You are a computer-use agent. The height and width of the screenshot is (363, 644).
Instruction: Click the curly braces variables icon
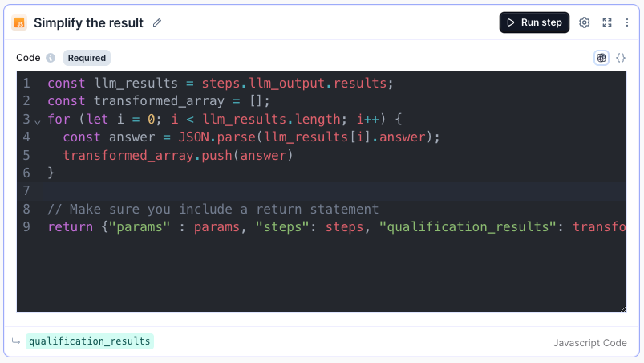621,58
